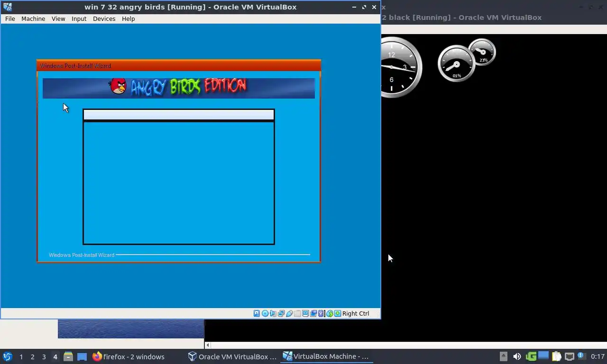
Task: Open the Machine menu
Action: click(x=33, y=18)
